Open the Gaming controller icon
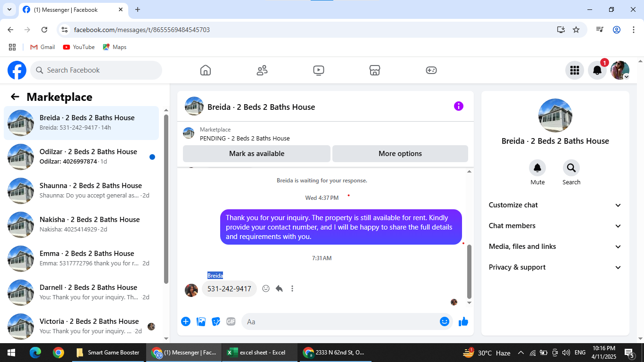The height and width of the screenshot is (362, 644). pos(431,70)
